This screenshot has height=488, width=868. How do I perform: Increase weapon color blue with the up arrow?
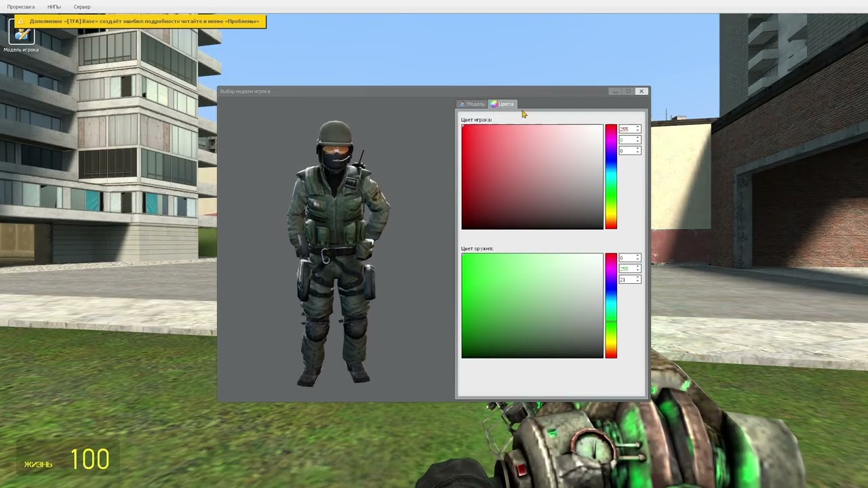click(x=638, y=277)
